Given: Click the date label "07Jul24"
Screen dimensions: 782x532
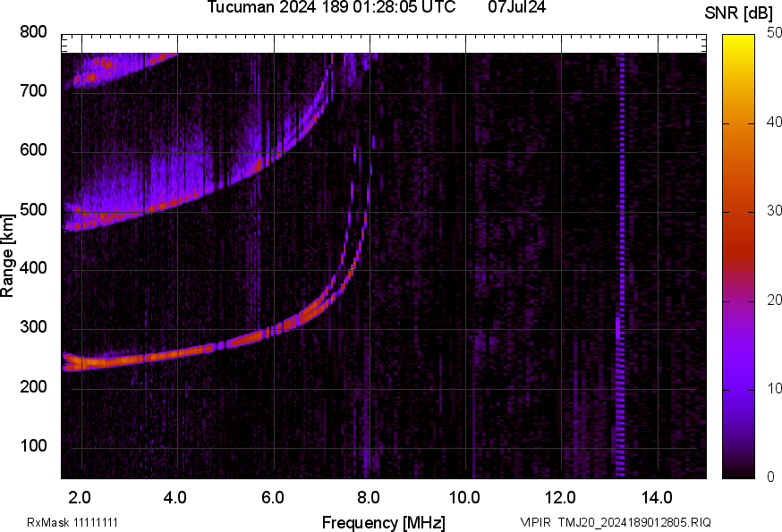Looking at the screenshot, I should [x=516, y=7].
